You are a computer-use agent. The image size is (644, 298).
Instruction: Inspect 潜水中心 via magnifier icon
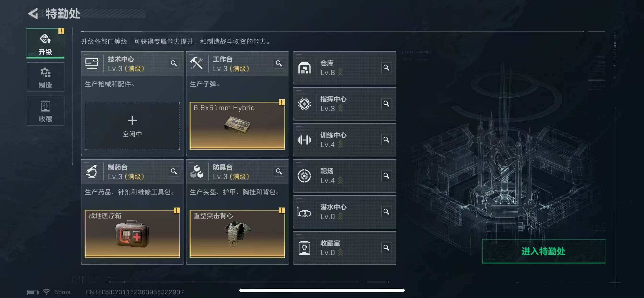(x=386, y=212)
